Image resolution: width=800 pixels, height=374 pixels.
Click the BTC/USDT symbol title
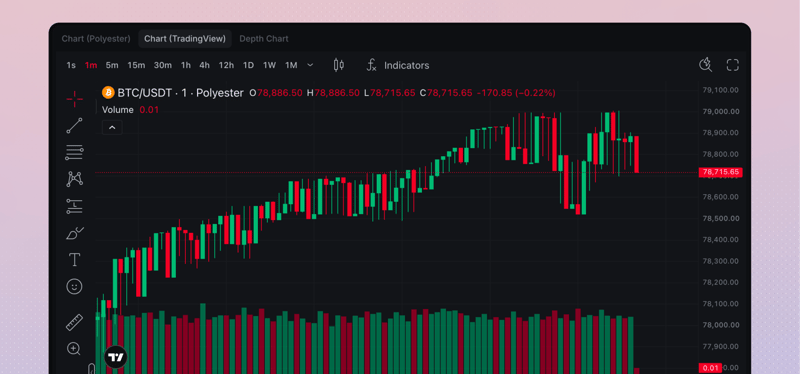click(x=181, y=93)
